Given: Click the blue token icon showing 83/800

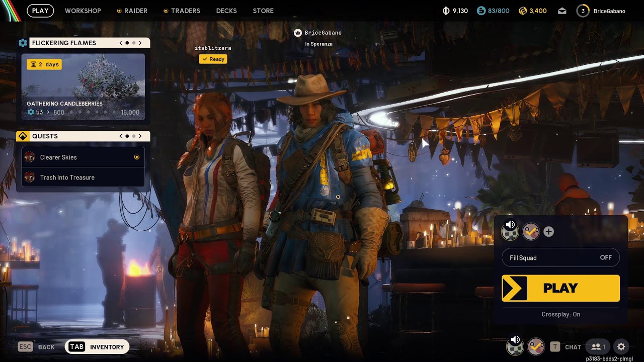Looking at the screenshot, I should pos(481,11).
